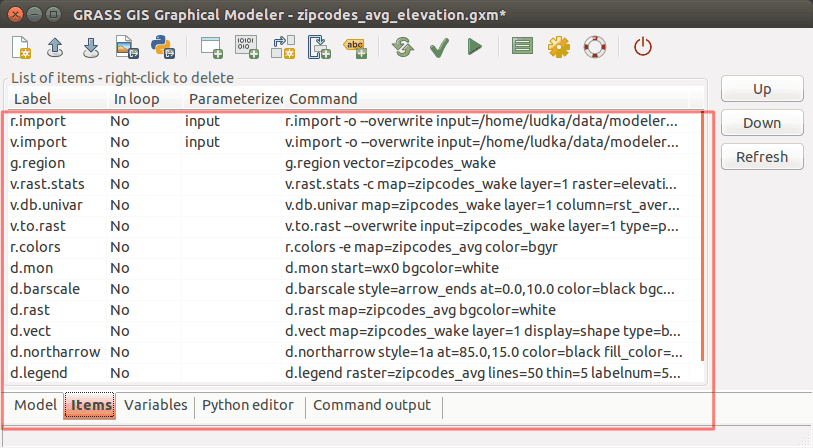
Task: Open modeler settings gear icon
Action: pyautogui.click(x=558, y=46)
